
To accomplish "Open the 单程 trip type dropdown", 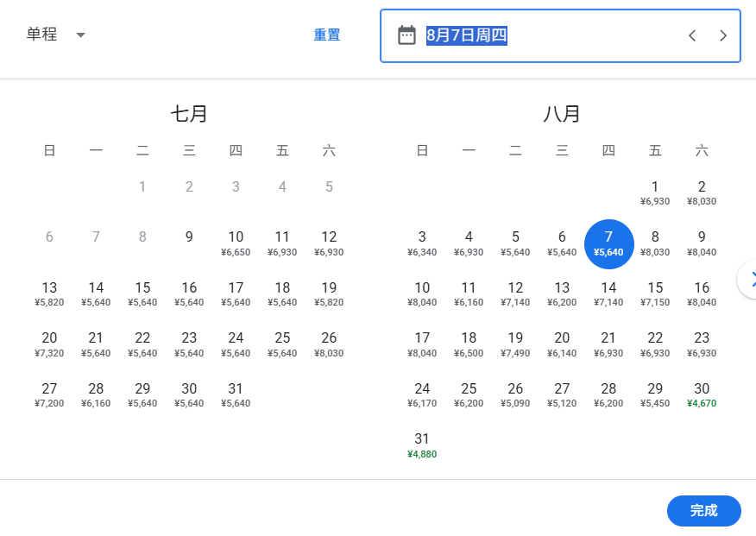I will (x=56, y=35).
